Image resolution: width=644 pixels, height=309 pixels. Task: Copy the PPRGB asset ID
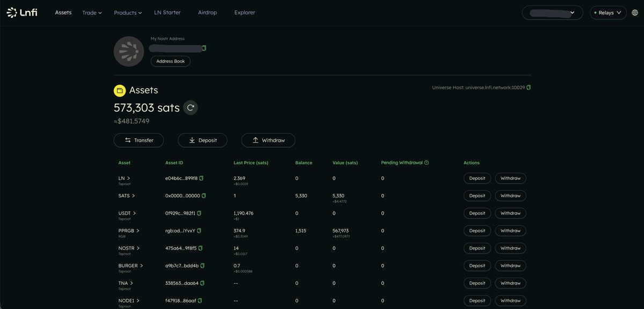199,231
